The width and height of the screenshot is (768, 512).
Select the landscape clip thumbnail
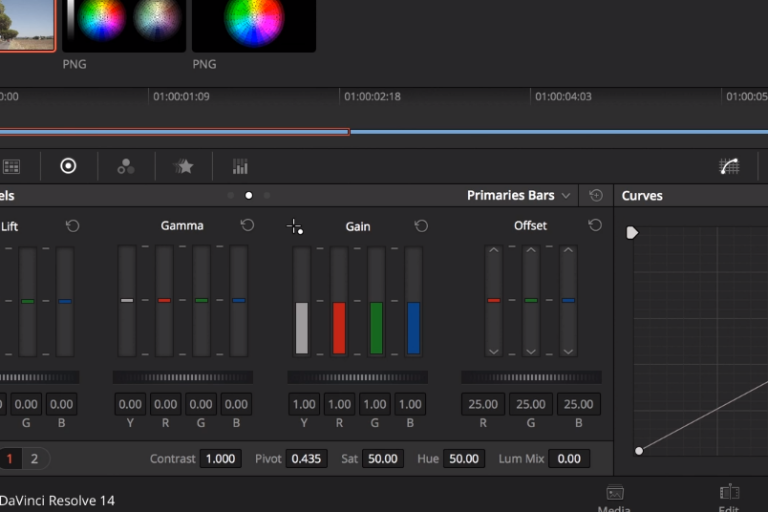click(27, 24)
